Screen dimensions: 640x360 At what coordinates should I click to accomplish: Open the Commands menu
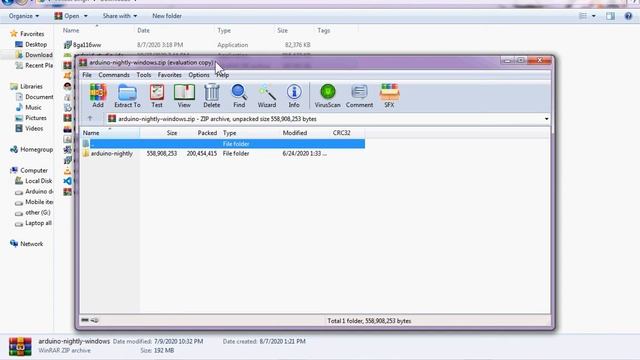[x=114, y=75]
